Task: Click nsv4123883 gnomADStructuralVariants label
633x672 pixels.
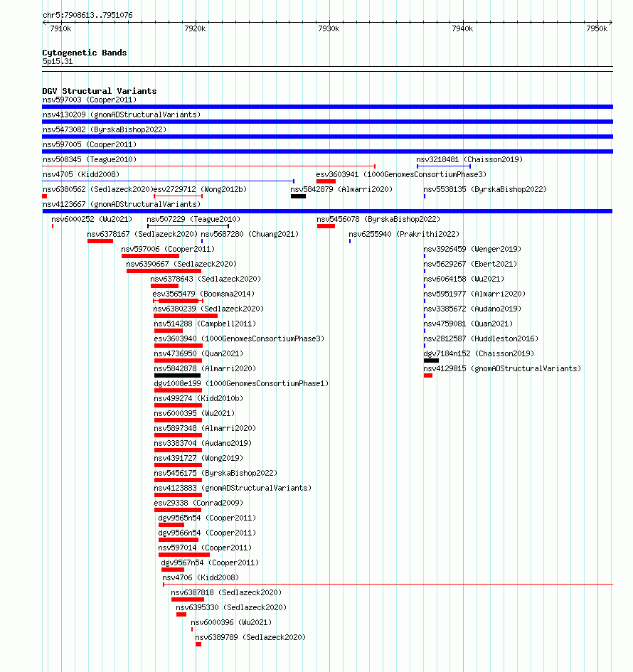Action: point(233,488)
